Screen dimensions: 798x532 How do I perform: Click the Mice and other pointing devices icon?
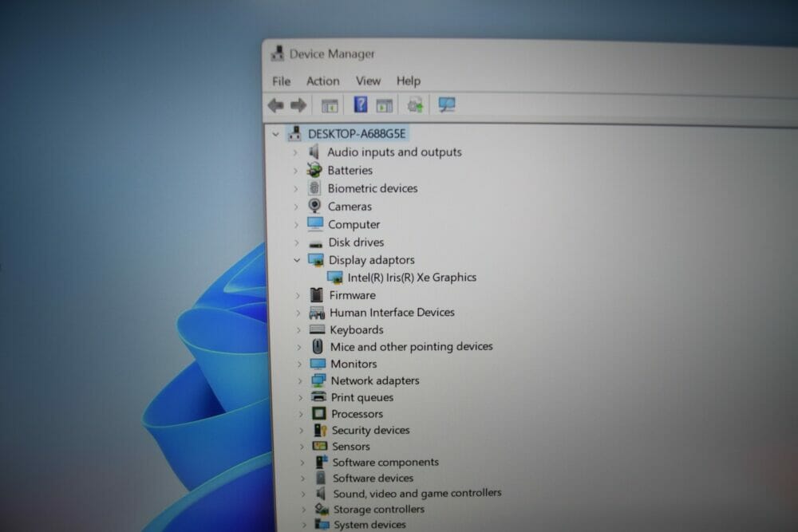[318, 346]
